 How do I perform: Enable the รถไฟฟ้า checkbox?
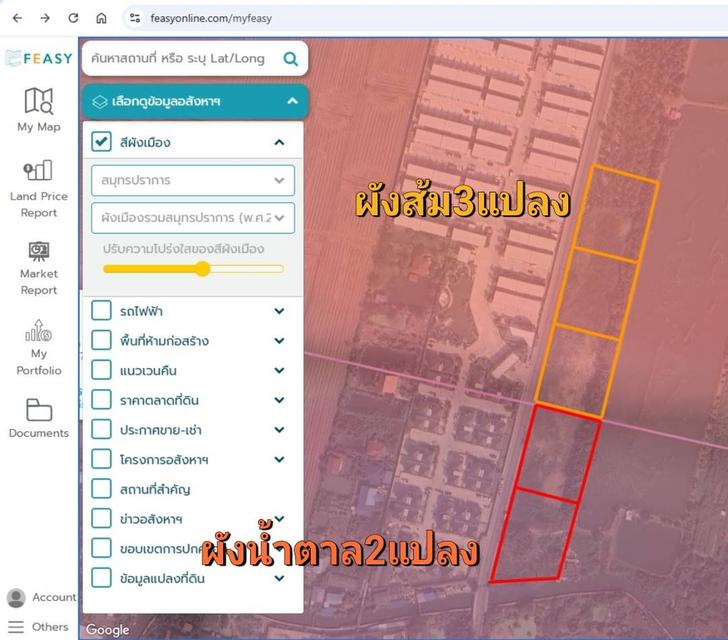pos(101,310)
